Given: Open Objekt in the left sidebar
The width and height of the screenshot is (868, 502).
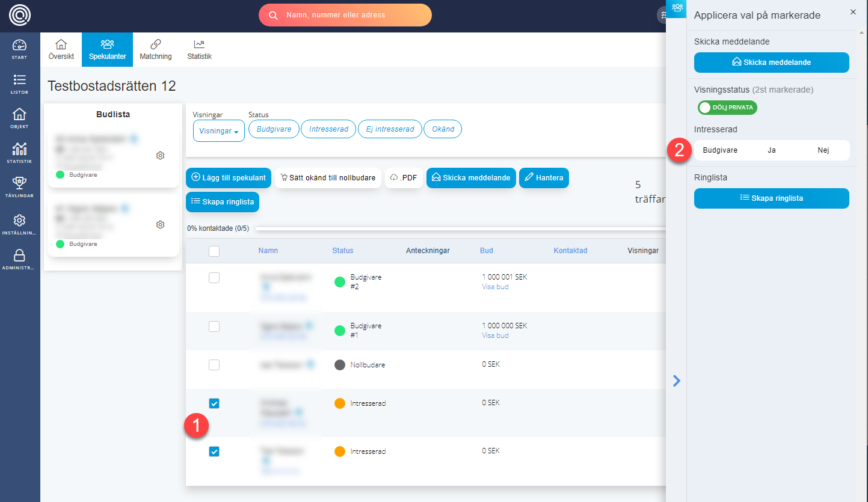Looking at the screenshot, I should (x=19, y=118).
